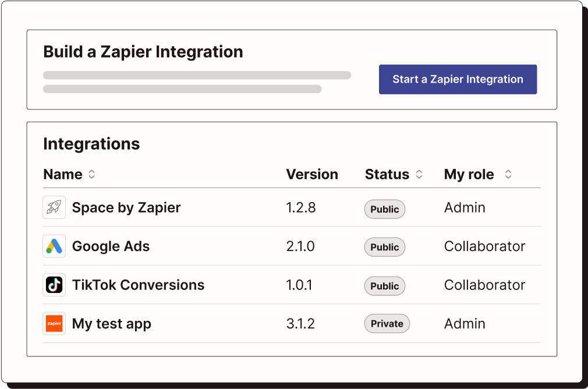Click the Status column header label
This screenshot has width=588, height=389.
[387, 175]
